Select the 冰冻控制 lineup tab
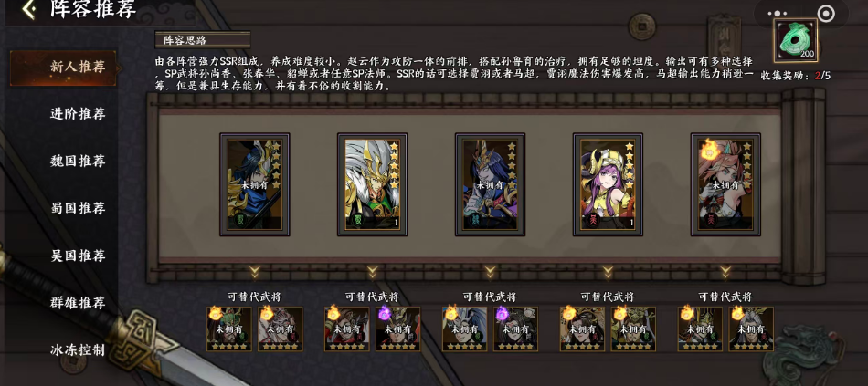This screenshot has height=386, width=868. pos(78,350)
